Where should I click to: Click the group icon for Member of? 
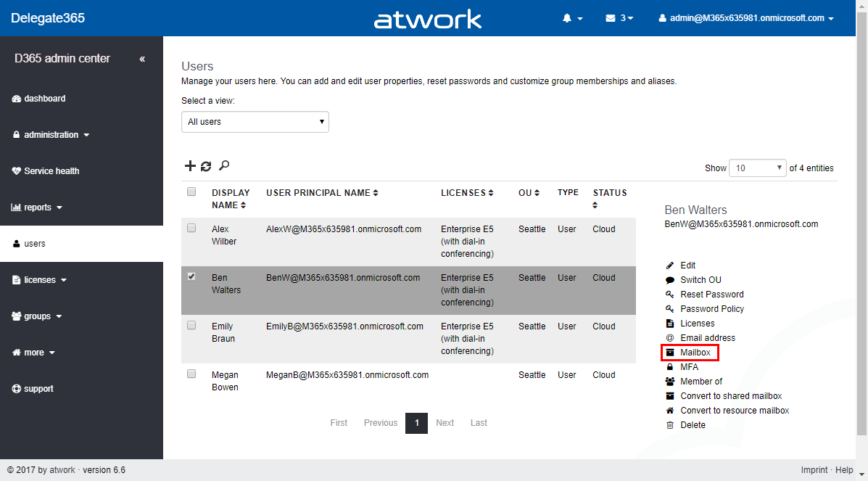click(x=670, y=382)
